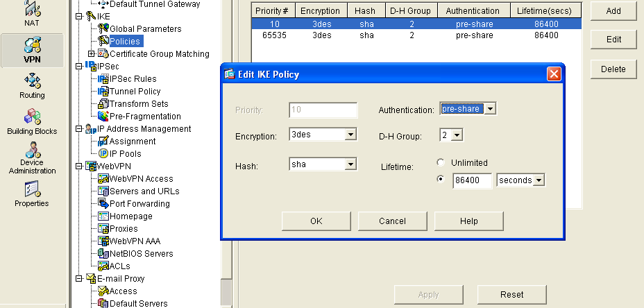Open Building Blocks sidebar icon
This screenshot has width=644, height=308.
[x=32, y=121]
